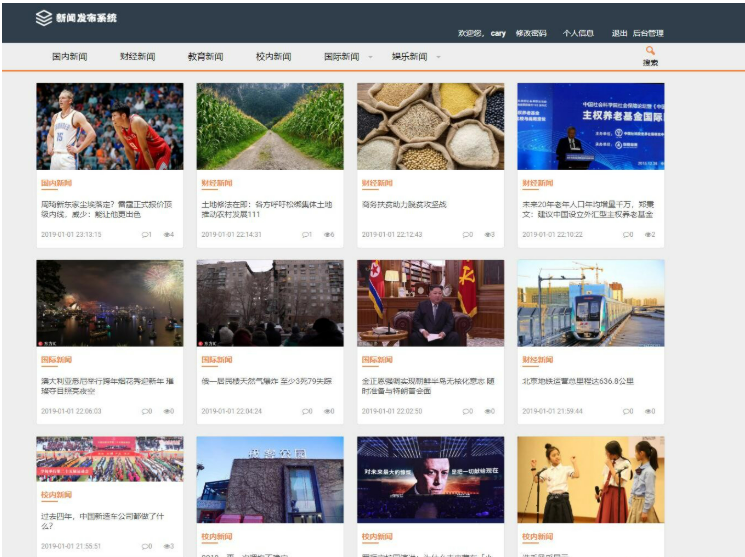Click 国际新闻 tag on the fireworks card
The height and width of the screenshot is (557, 745).
click(x=56, y=360)
